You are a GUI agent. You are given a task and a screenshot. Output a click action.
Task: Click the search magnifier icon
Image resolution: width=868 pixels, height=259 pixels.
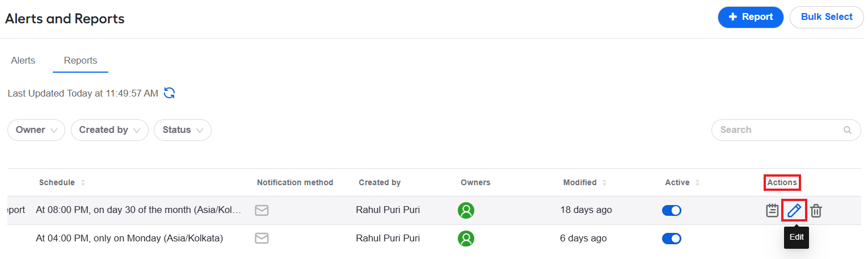848,130
